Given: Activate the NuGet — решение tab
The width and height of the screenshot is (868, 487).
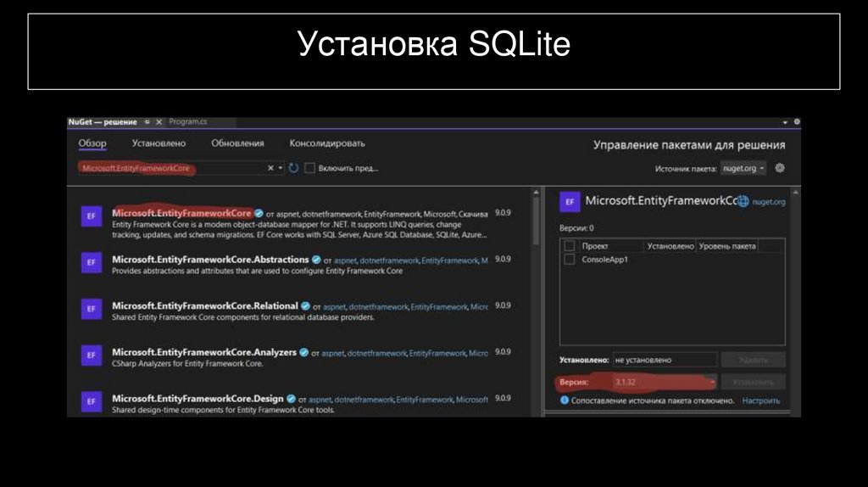Looking at the screenshot, I should 103,122.
